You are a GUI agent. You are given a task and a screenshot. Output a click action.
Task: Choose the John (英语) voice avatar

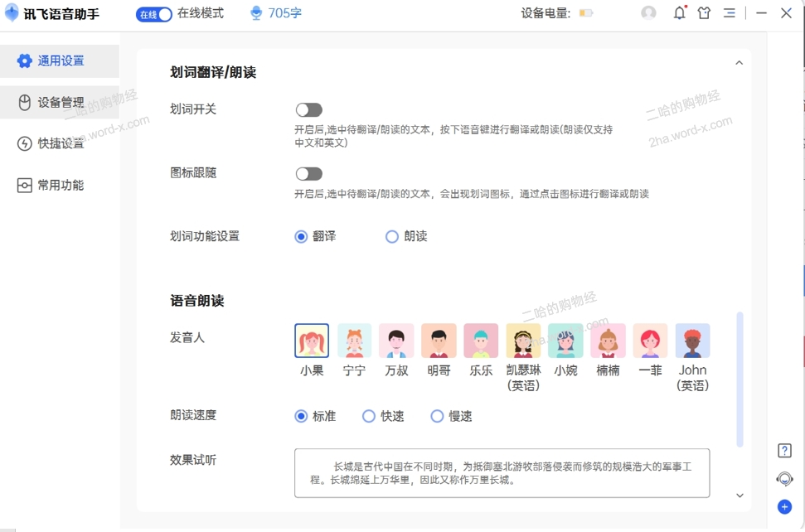pyautogui.click(x=692, y=341)
